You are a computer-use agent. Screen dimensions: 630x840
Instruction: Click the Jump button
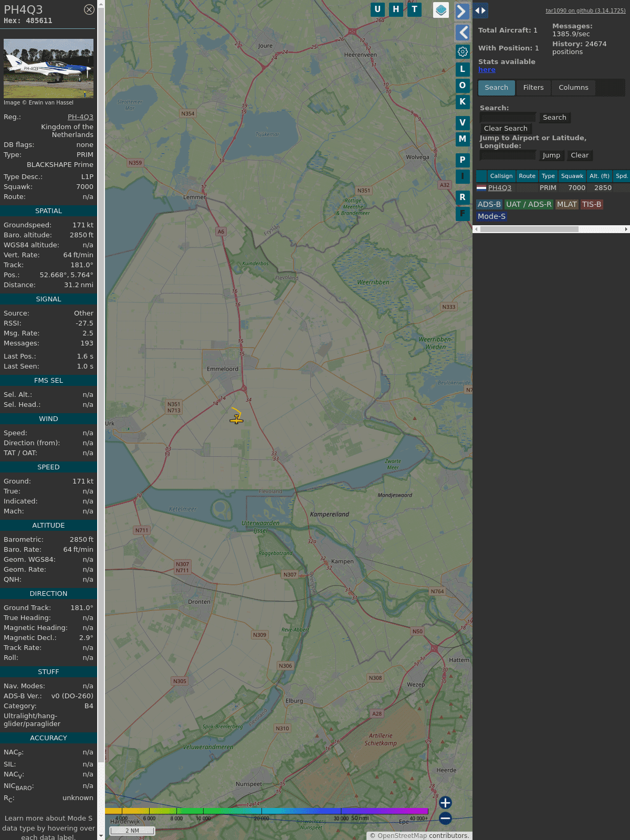(x=551, y=155)
